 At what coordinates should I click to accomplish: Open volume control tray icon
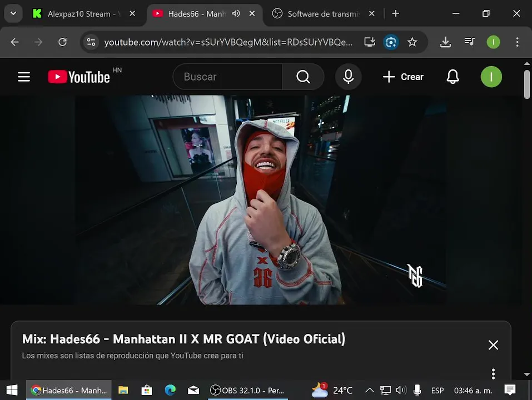[x=401, y=391]
